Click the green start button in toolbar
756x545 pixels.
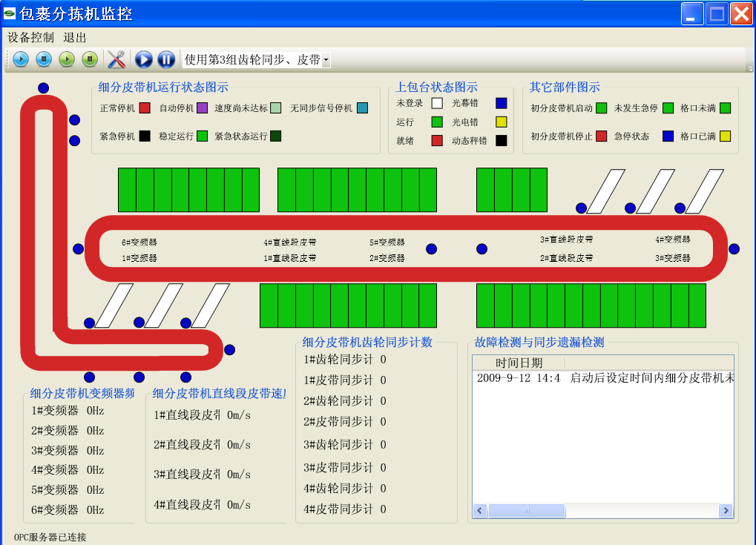point(67,59)
